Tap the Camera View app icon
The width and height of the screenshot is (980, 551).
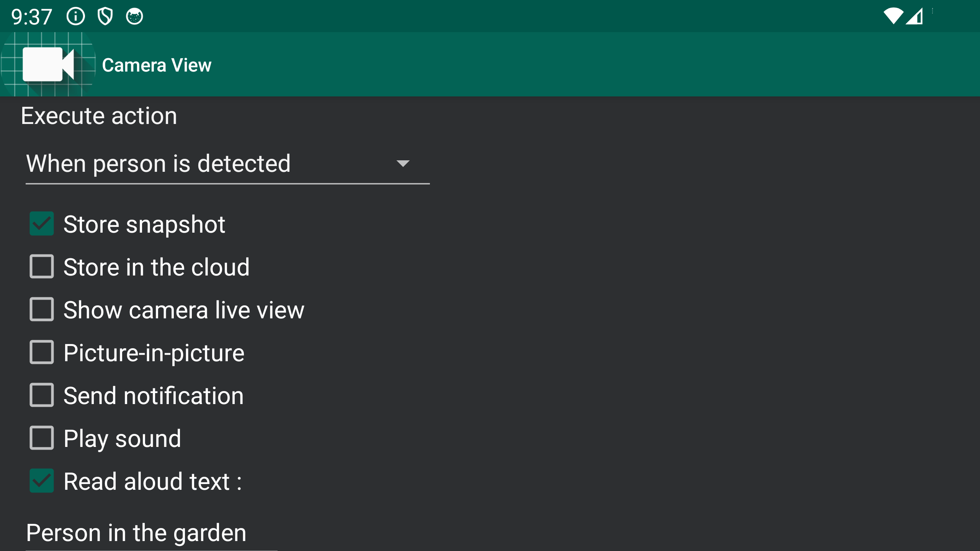pyautogui.click(x=48, y=64)
